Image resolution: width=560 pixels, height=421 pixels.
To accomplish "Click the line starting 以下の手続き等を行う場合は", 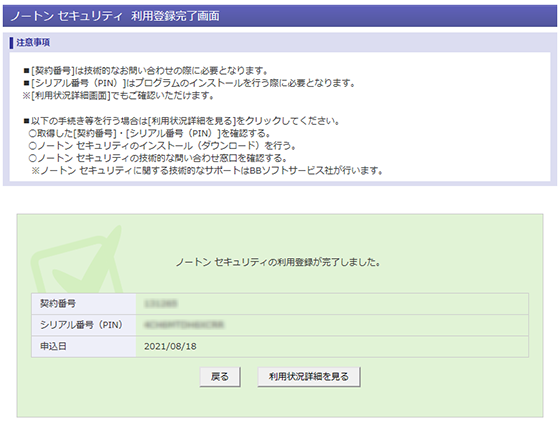I will coord(181,121).
